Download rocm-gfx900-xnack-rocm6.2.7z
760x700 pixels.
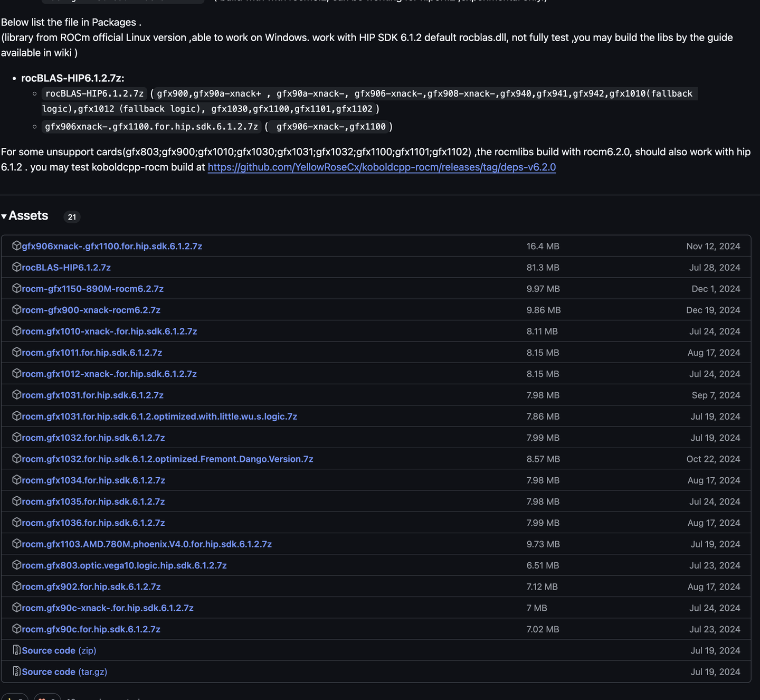tap(91, 310)
